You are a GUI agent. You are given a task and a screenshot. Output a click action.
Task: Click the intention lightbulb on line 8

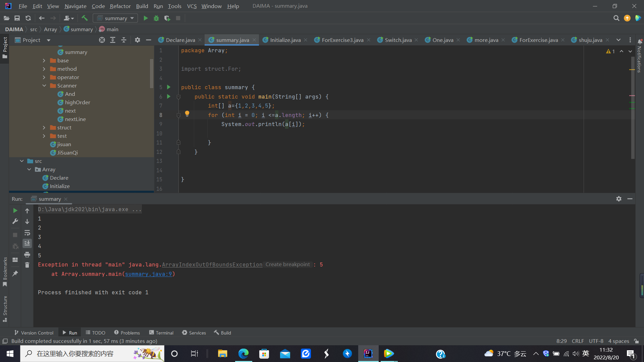tap(187, 114)
